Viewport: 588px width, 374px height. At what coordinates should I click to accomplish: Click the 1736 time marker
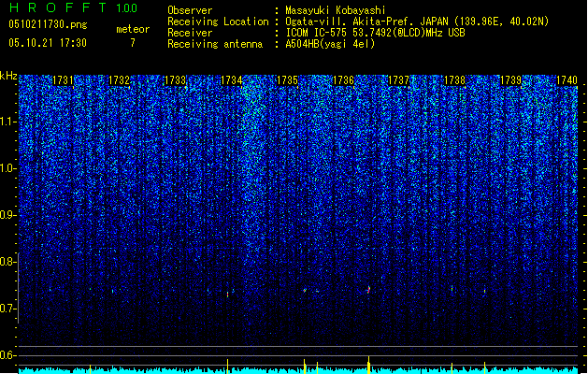coord(343,80)
